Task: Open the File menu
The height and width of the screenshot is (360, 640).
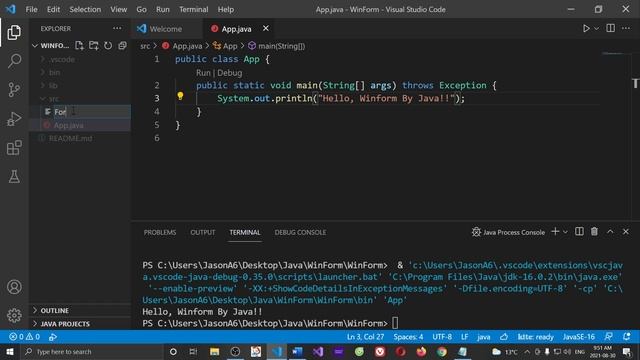Action: click(x=31, y=9)
